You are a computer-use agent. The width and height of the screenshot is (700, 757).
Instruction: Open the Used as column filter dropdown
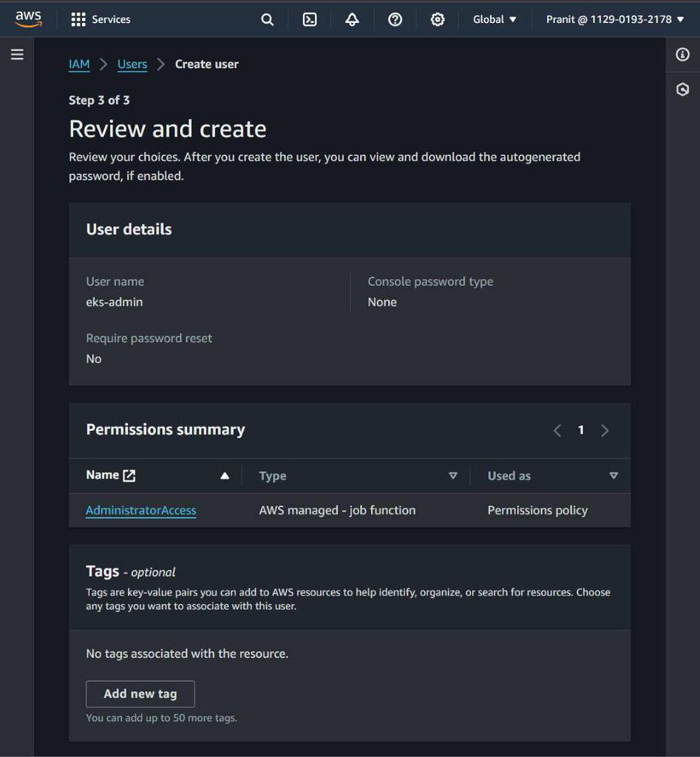coord(614,475)
